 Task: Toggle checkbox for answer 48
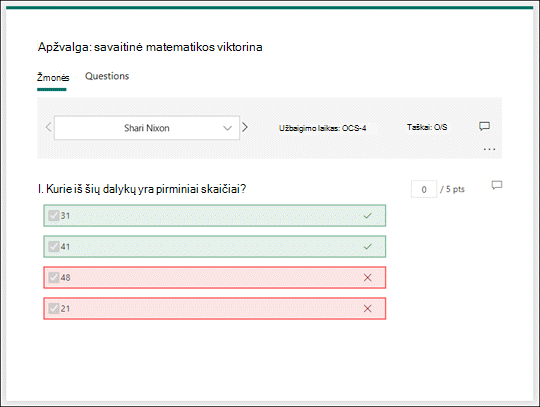(x=54, y=278)
